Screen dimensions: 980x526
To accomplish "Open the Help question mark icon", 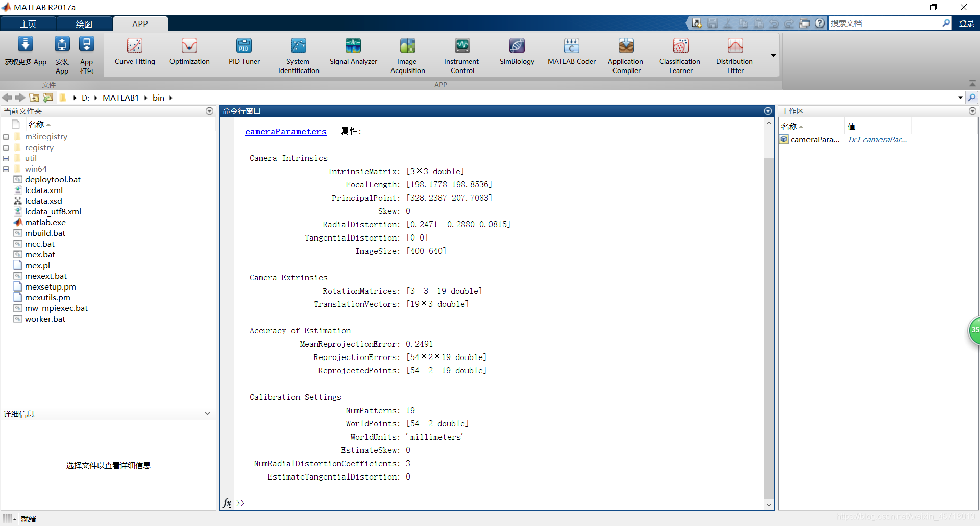I will click(820, 23).
